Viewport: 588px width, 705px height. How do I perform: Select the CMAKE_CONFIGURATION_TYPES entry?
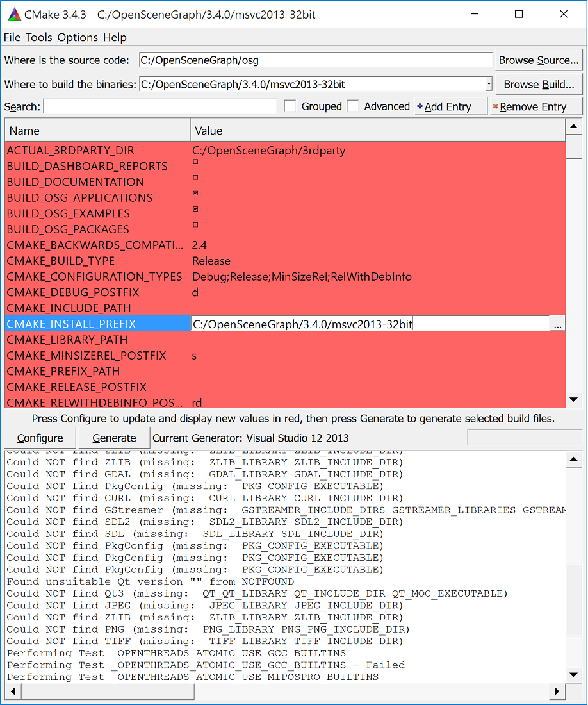[94, 276]
